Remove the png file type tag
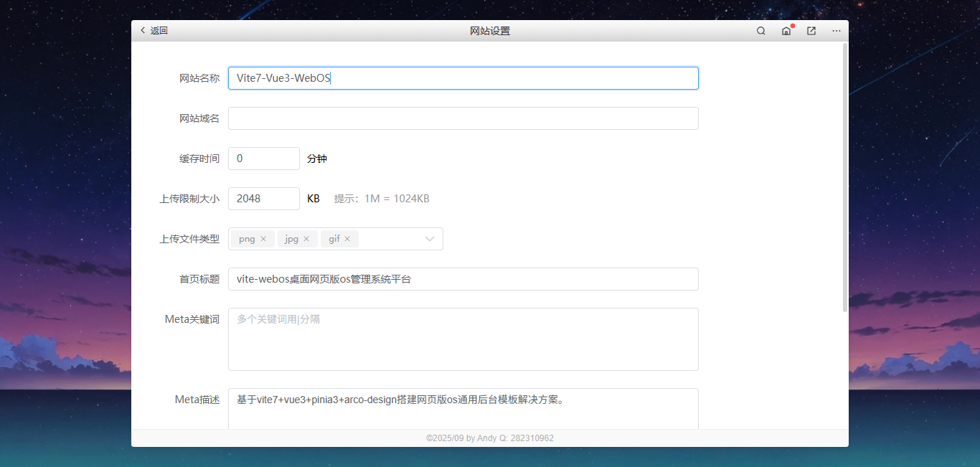980x467 pixels. tap(263, 239)
